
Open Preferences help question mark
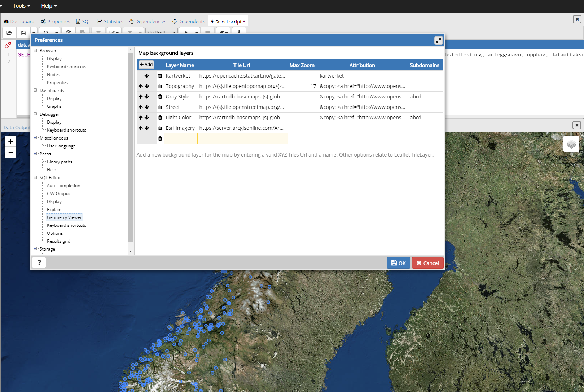pyautogui.click(x=39, y=263)
